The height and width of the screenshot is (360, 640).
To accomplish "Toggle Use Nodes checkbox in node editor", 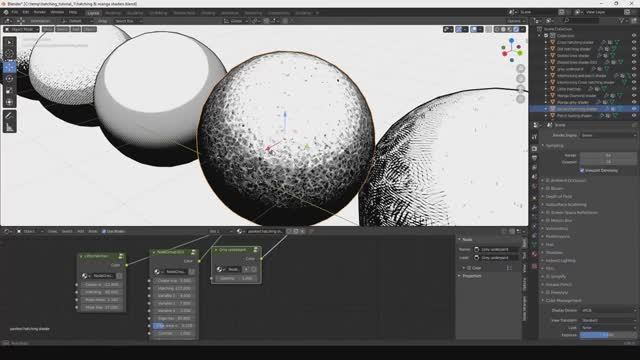I will (x=104, y=231).
